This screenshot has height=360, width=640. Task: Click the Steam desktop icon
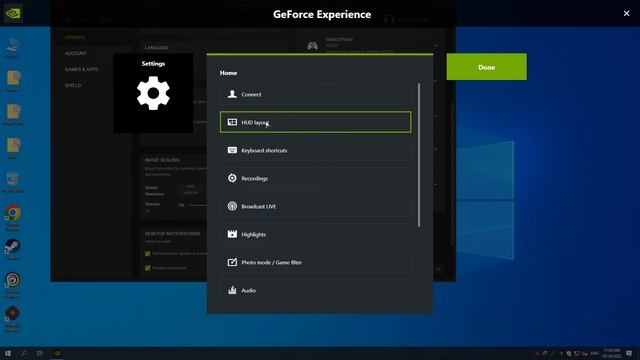click(x=13, y=249)
